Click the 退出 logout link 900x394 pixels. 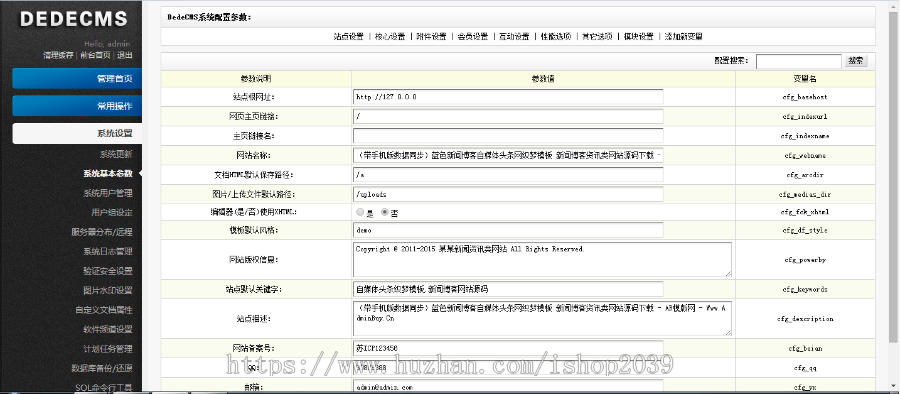(x=125, y=55)
